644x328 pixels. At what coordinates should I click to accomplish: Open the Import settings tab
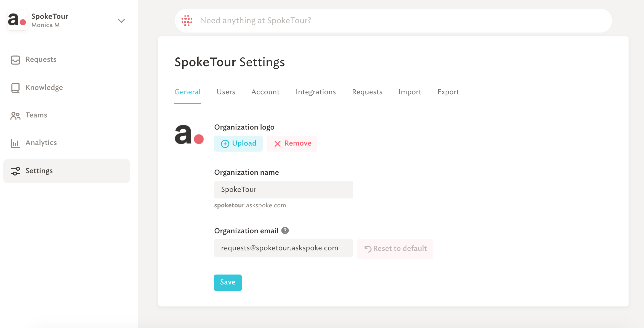(x=410, y=92)
